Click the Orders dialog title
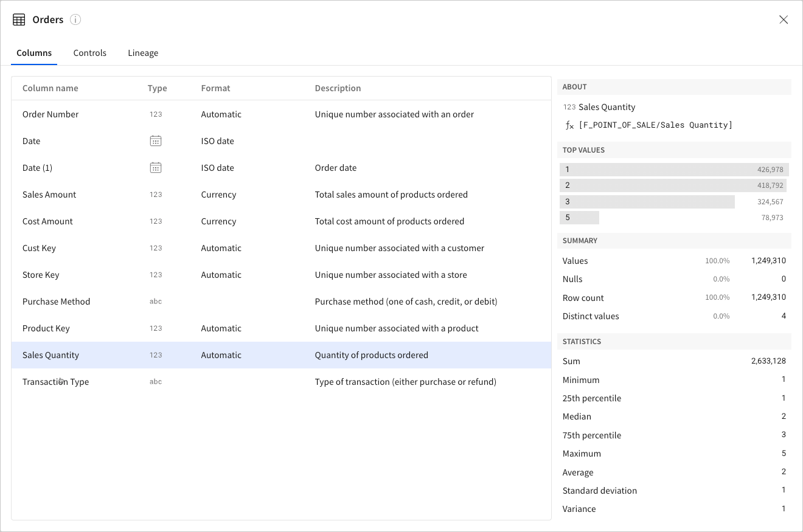 (48, 20)
